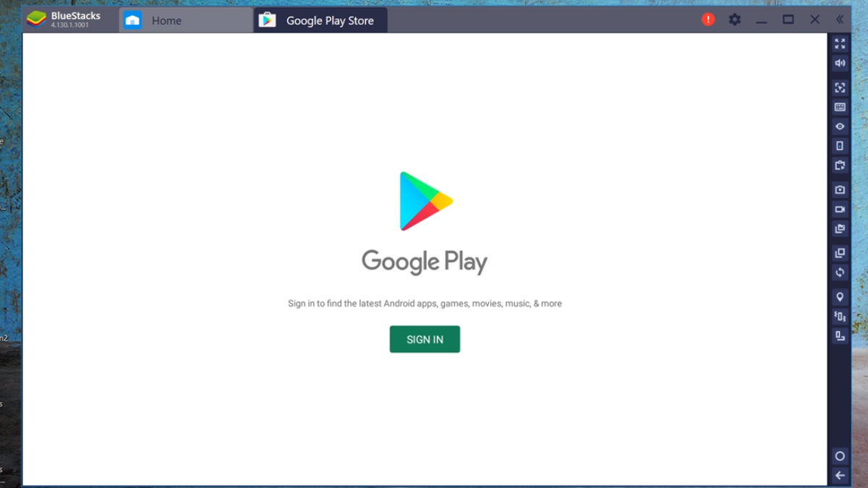Open keyboard controls icon in sidebar
Viewport: 868px width, 488px height.
[840, 107]
